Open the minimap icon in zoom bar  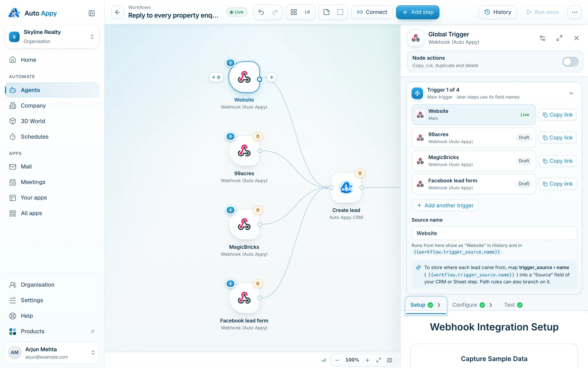coord(390,360)
